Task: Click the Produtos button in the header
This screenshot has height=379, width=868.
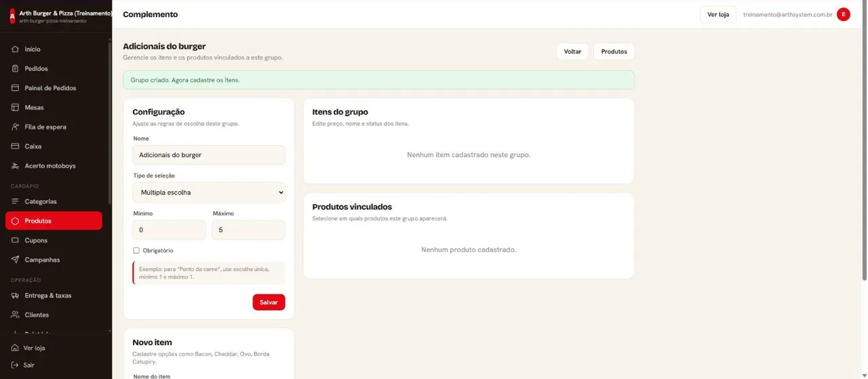Action: click(x=614, y=52)
